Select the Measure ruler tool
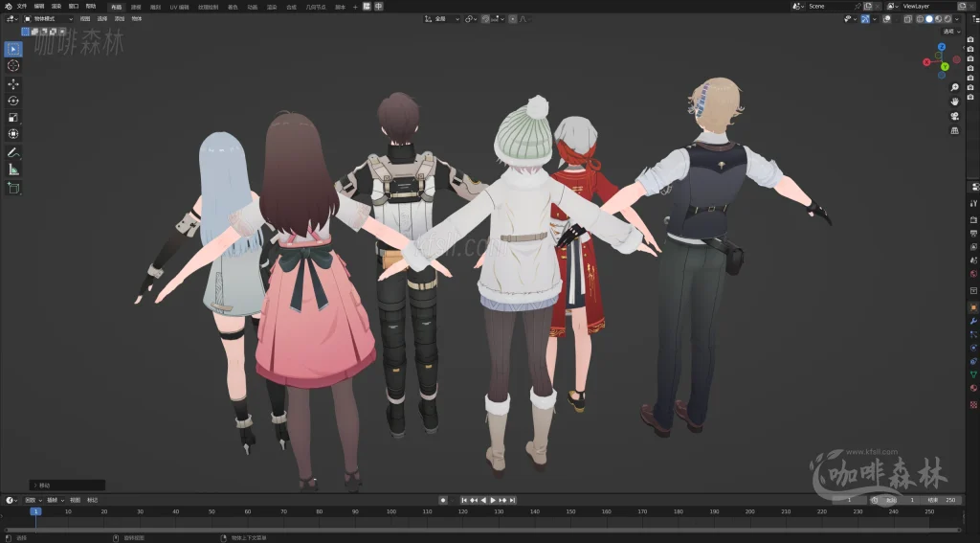Viewport: 980px width, 543px height. click(x=13, y=170)
